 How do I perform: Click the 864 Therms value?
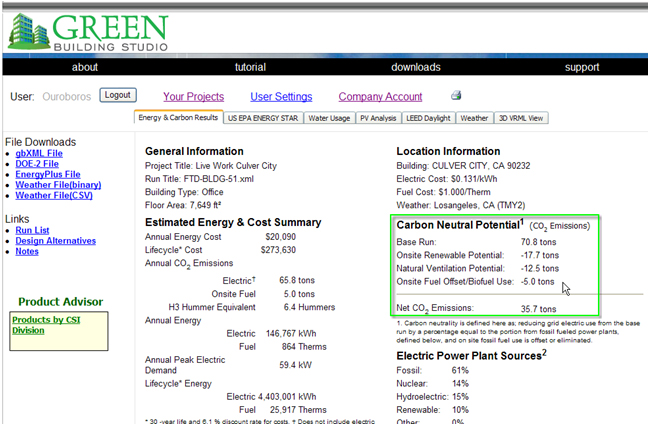click(304, 347)
